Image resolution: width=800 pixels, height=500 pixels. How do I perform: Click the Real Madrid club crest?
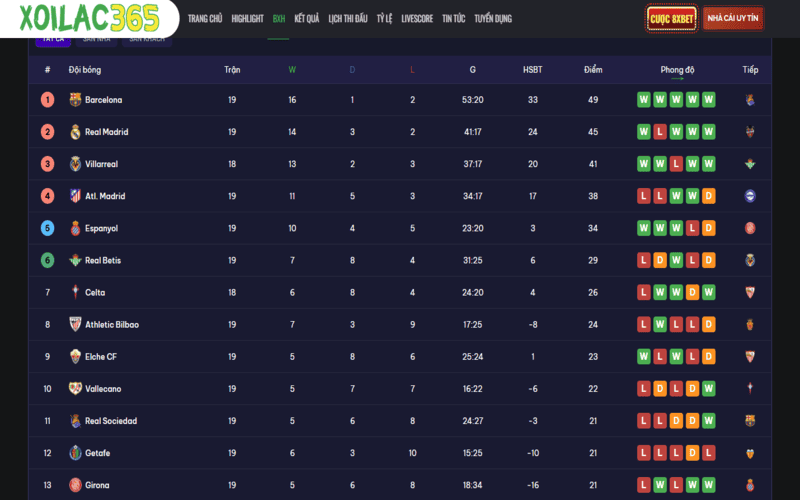pos(75,132)
